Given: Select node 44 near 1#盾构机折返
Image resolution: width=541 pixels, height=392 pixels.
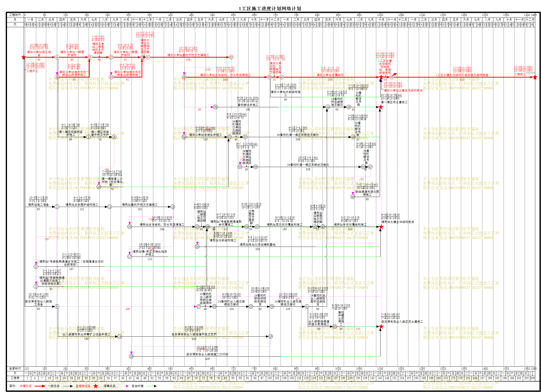Looking at the screenshot, I should [328, 107].
